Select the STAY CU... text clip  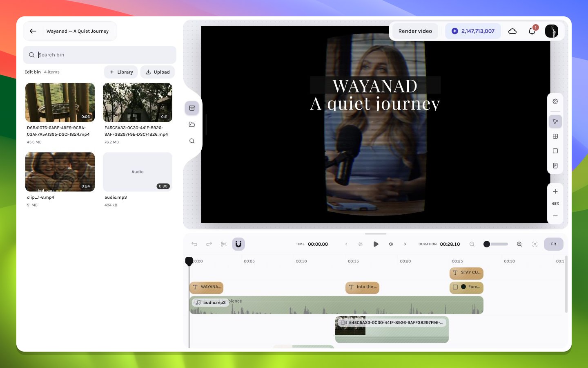click(466, 273)
